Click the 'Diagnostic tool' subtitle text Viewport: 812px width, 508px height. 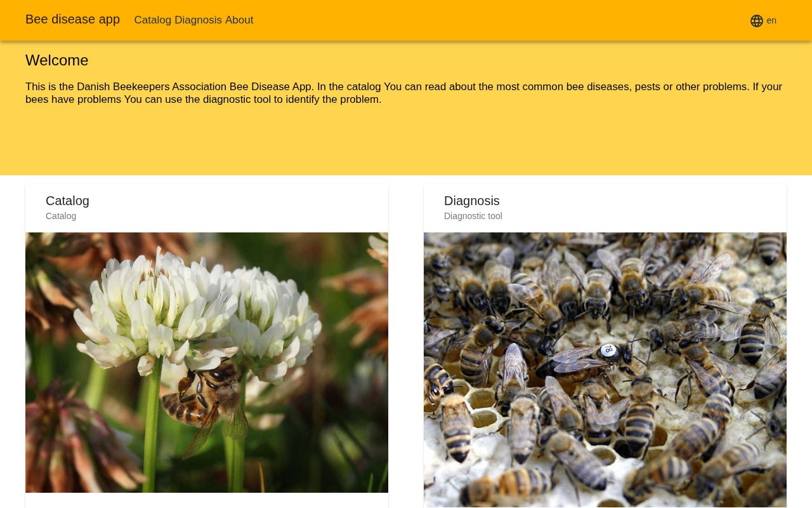click(473, 216)
